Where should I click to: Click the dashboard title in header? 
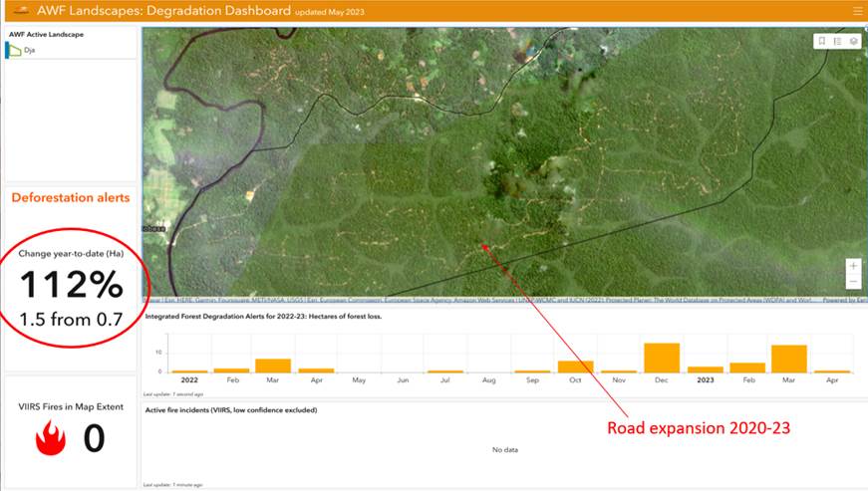click(163, 11)
